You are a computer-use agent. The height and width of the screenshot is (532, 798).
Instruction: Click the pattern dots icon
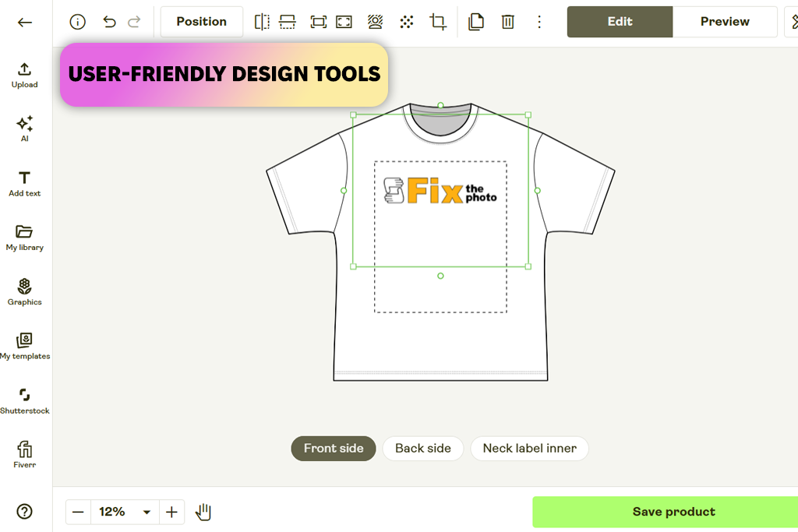407,22
